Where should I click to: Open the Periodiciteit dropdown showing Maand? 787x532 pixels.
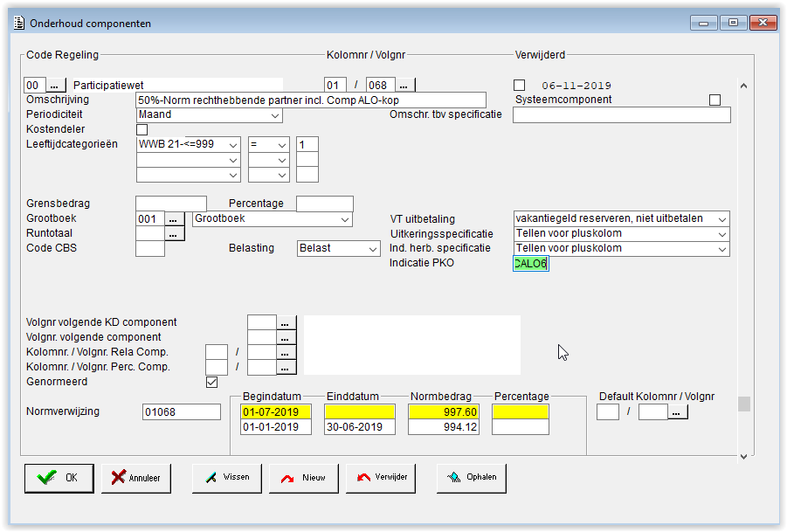coord(210,115)
